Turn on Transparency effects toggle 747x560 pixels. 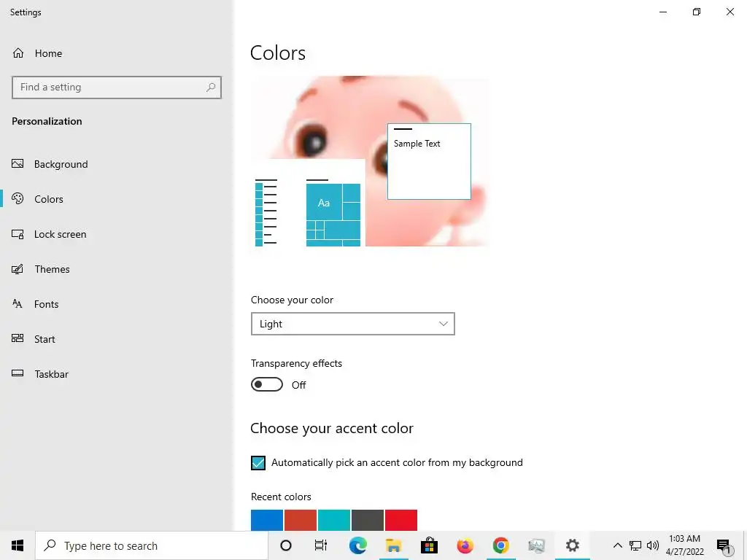pyautogui.click(x=267, y=384)
